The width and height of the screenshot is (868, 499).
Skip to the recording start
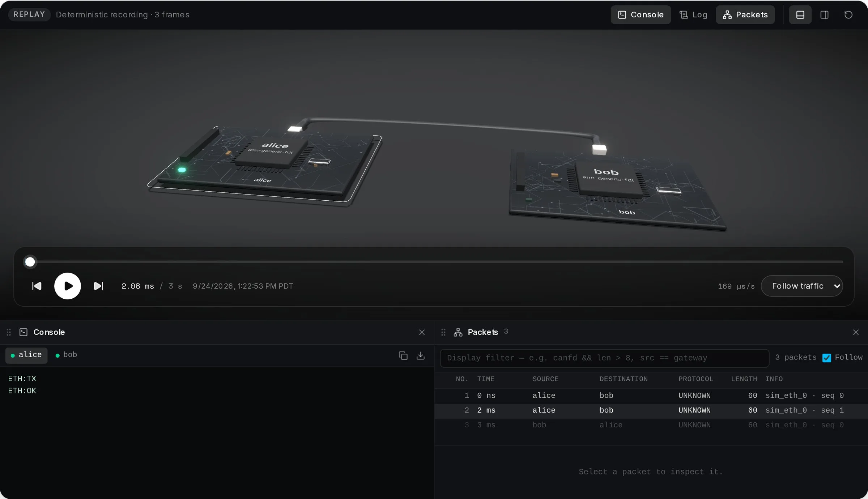[37, 286]
